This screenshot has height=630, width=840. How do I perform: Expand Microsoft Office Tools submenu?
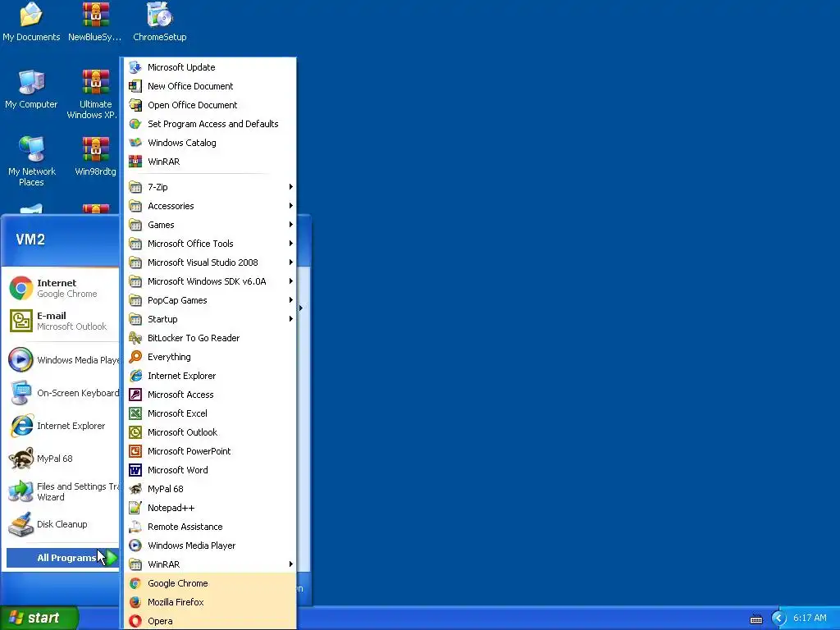pyautogui.click(x=209, y=243)
